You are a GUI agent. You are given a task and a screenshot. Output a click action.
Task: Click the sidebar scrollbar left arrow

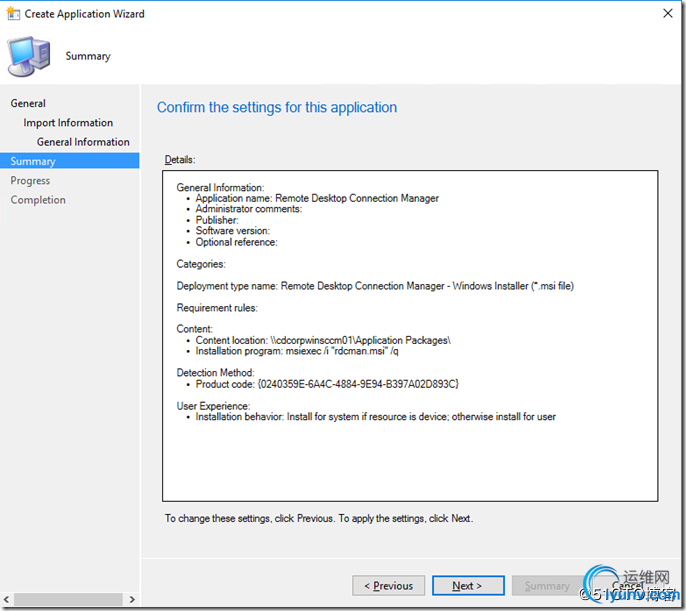6,599
